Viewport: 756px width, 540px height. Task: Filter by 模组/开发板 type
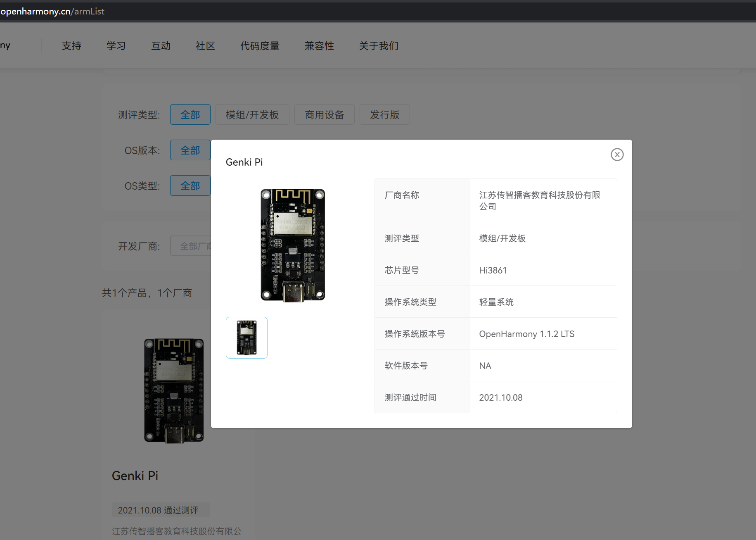[252, 114]
